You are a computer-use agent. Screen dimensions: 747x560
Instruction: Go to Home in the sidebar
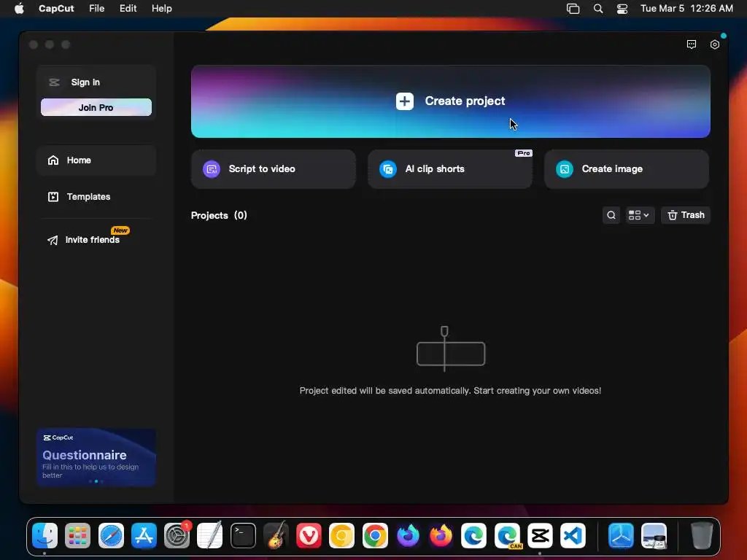[96, 160]
